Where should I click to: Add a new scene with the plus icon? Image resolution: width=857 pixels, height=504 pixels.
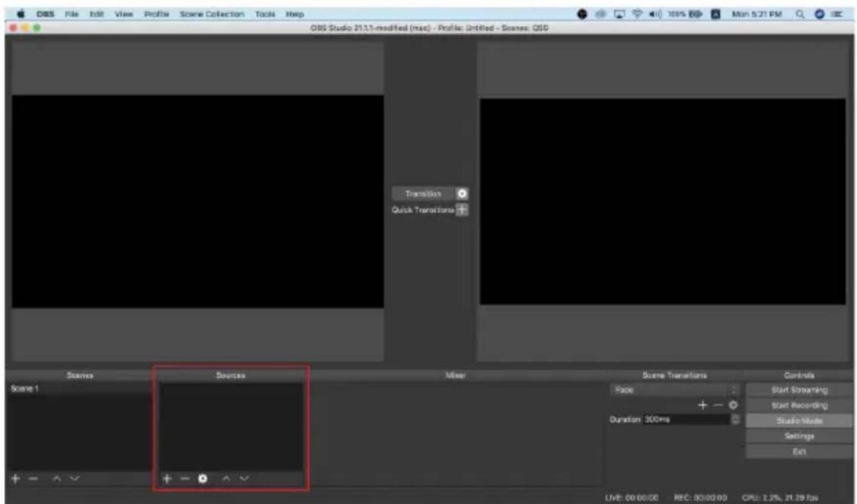[15, 479]
